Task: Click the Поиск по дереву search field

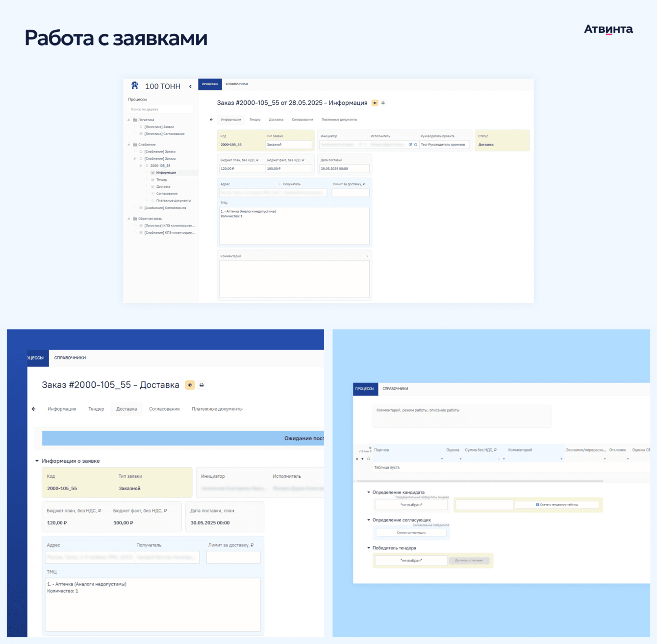Action: point(161,109)
